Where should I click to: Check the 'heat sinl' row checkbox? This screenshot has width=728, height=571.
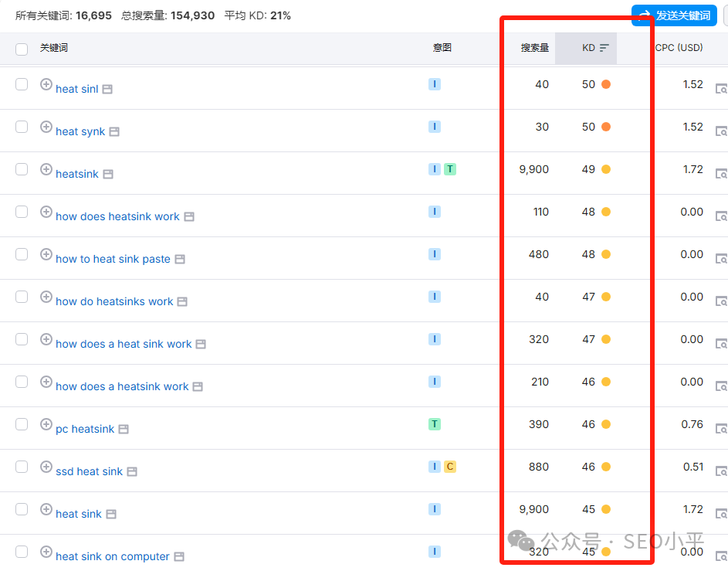[22, 84]
